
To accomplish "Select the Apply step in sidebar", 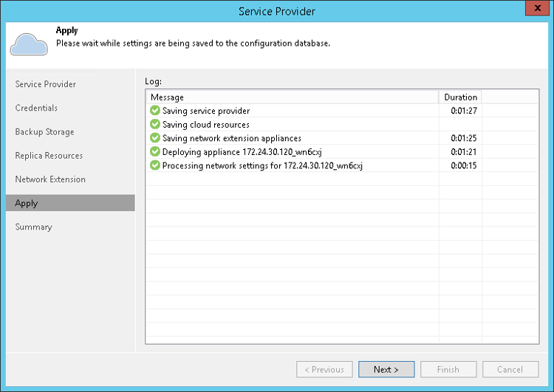I will point(27,203).
